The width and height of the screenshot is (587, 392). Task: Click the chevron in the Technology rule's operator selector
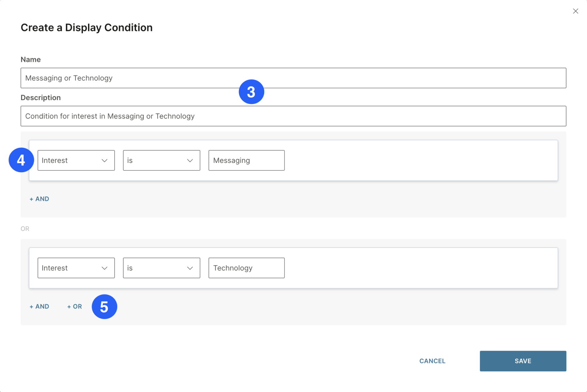click(190, 268)
